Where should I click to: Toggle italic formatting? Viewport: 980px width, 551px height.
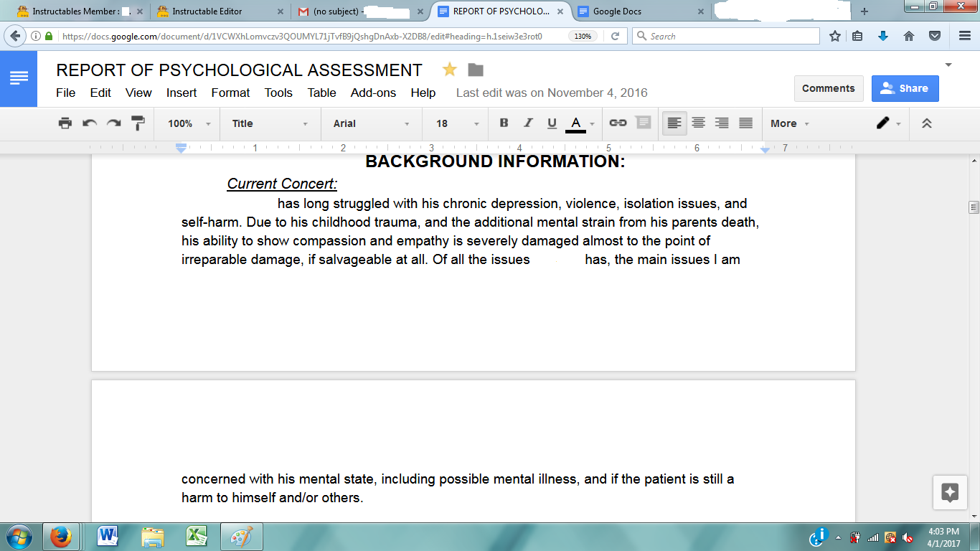click(x=528, y=123)
